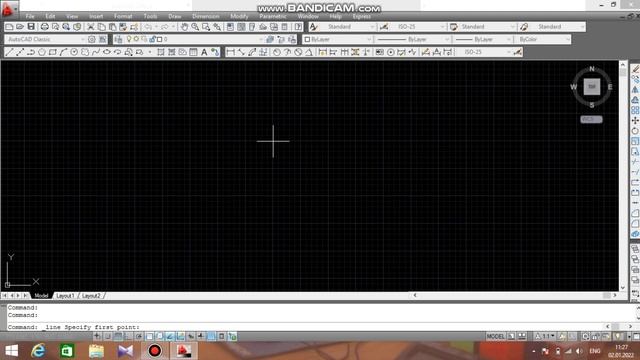Activate the Pan hand tool

click(184, 27)
